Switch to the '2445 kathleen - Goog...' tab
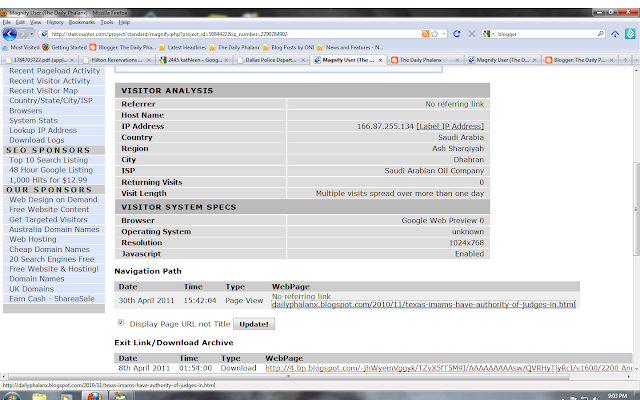This screenshot has height=400, width=640. tap(194, 60)
